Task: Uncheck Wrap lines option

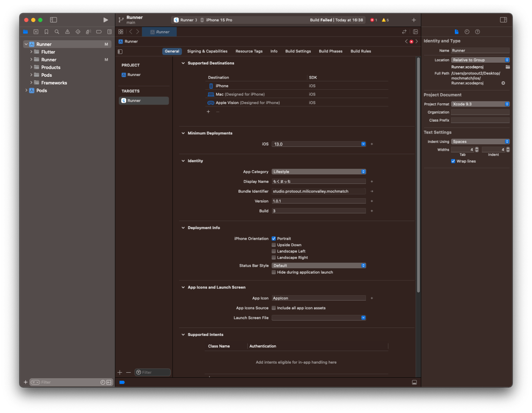Action: (x=453, y=161)
